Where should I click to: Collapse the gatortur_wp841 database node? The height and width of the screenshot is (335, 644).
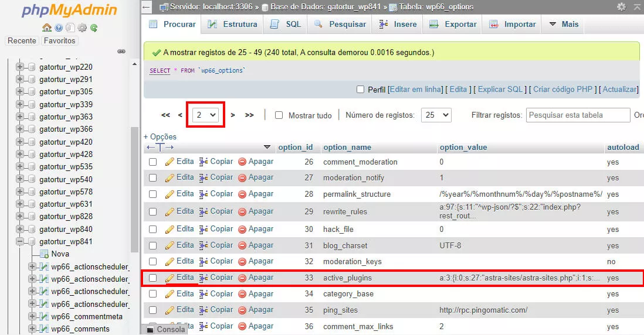click(x=20, y=241)
